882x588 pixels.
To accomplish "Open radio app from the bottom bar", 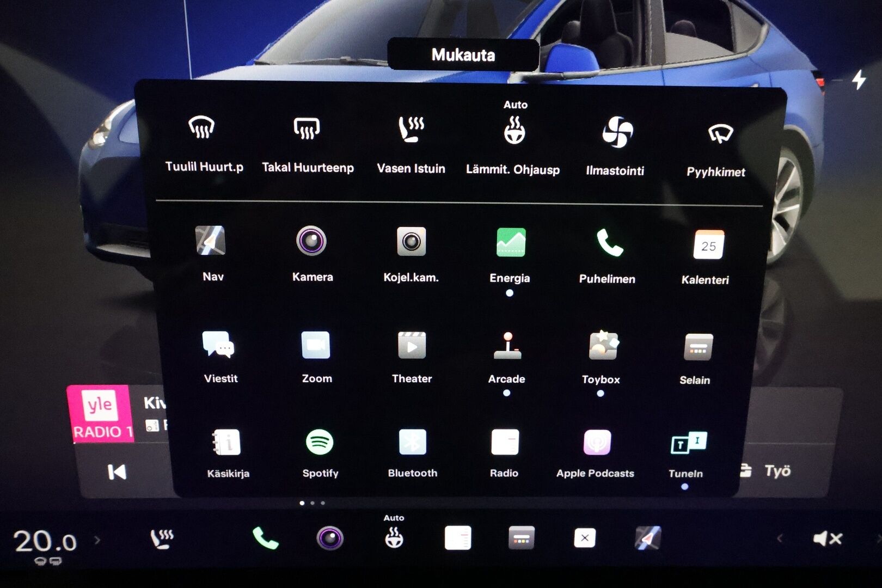I will [x=458, y=538].
